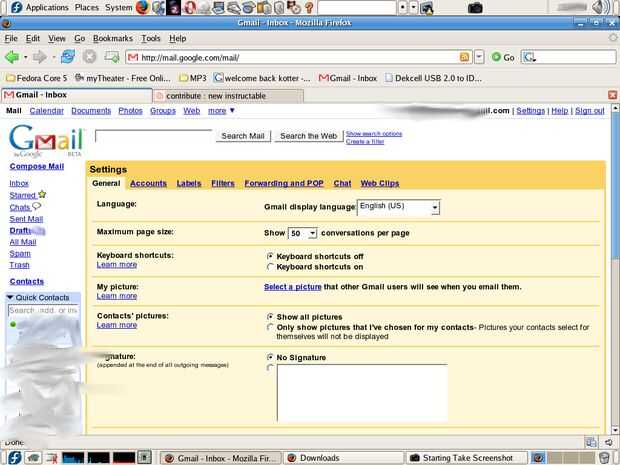
Task: Open the Tools menu
Action: click(151, 38)
